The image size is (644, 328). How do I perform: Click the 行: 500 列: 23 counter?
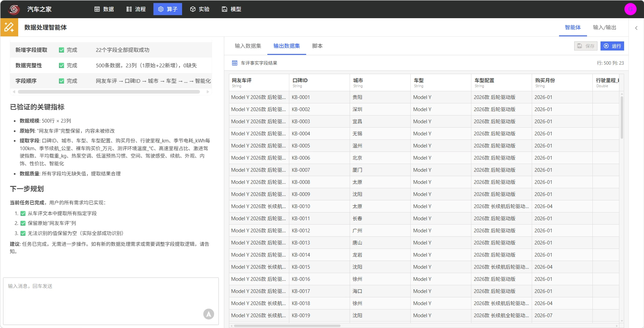click(x=610, y=63)
